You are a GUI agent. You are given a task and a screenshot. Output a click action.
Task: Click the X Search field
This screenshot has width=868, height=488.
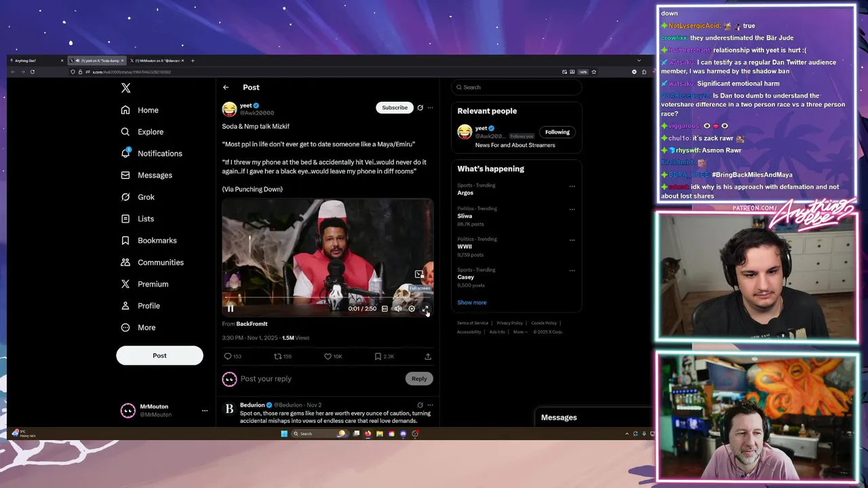(517, 87)
